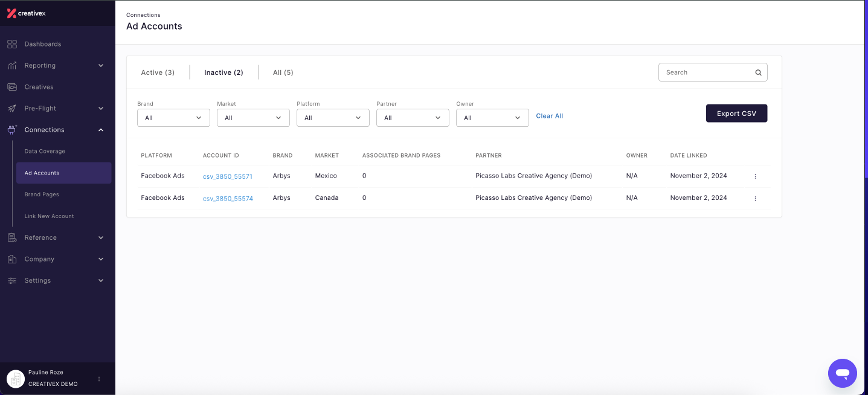Open Brand Pages submenu item

pyautogui.click(x=42, y=194)
